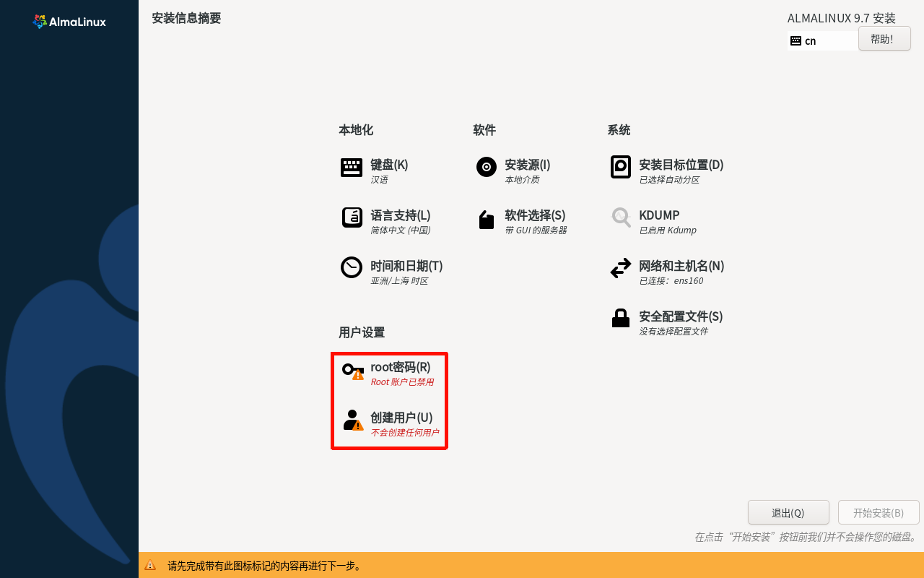
Task: Click the 本地化 section heading
Action: [356, 130]
